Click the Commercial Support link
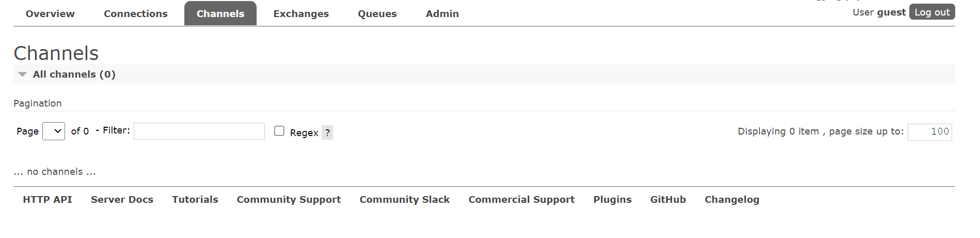 (x=521, y=200)
